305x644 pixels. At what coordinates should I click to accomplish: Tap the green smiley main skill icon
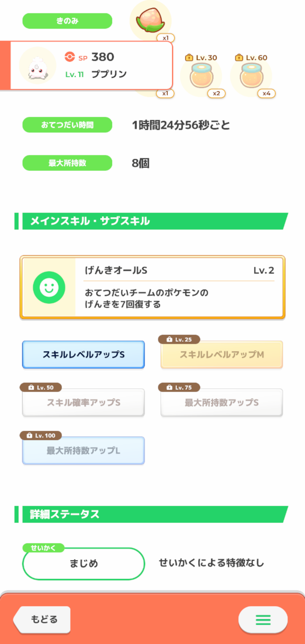(x=49, y=287)
